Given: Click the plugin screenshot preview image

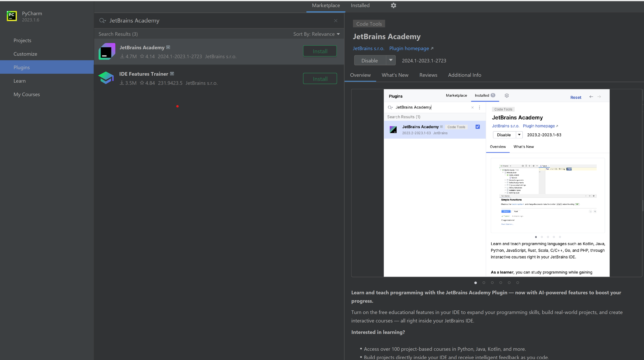Looking at the screenshot, I should click(x=497, y=183).
